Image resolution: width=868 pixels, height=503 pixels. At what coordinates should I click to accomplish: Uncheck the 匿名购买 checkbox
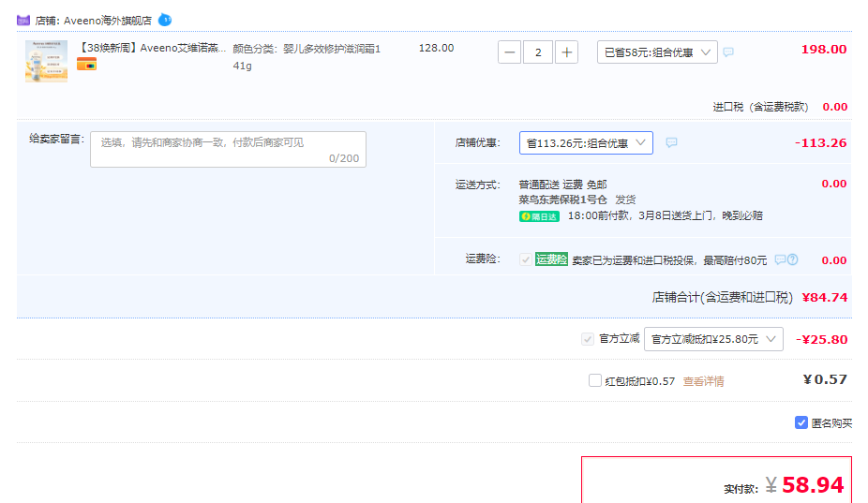tap(801, 422)
